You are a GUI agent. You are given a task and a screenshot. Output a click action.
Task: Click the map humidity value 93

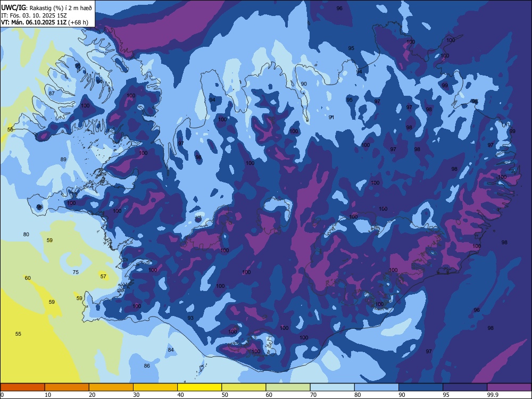point(190,318)
